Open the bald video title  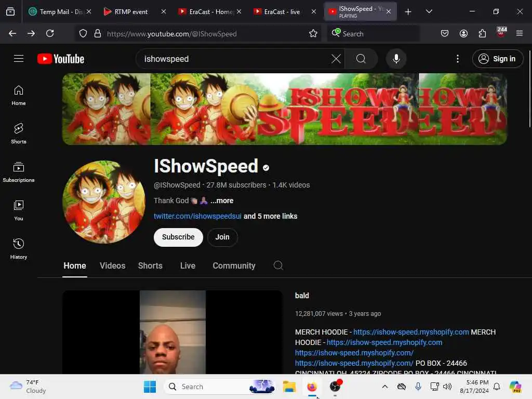coord(302,296)
